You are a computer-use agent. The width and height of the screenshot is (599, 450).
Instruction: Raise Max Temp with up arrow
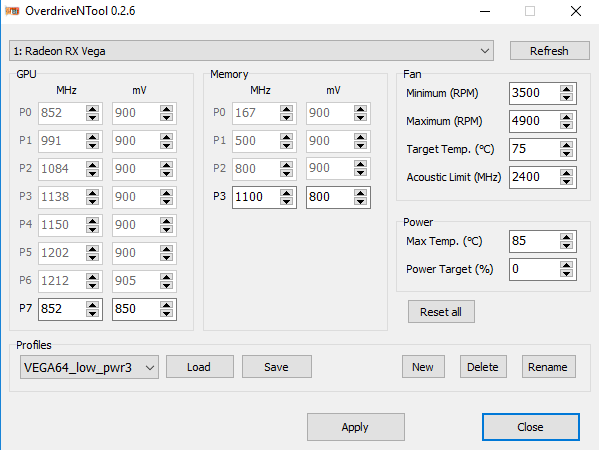(567, 236)
